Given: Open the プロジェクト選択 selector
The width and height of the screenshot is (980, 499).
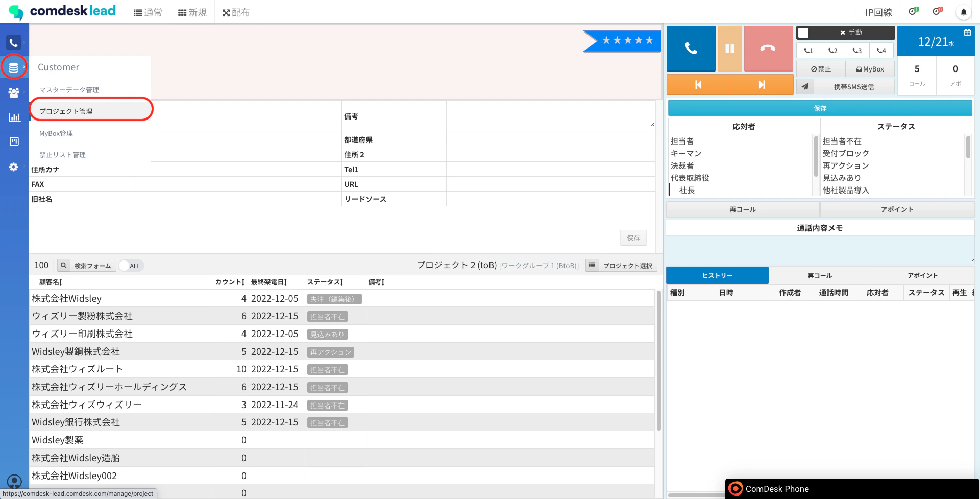Looking at the screenshot, I should point(621,266).
